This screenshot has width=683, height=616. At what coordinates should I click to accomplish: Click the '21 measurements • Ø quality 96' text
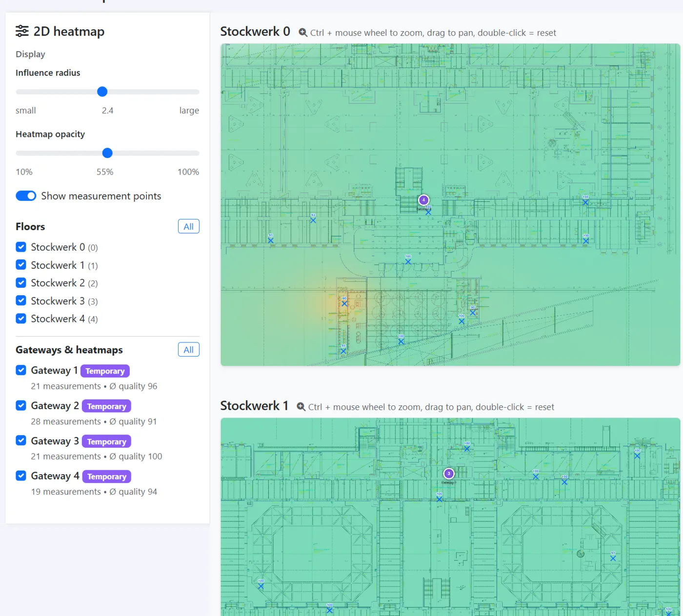(94, 386)
